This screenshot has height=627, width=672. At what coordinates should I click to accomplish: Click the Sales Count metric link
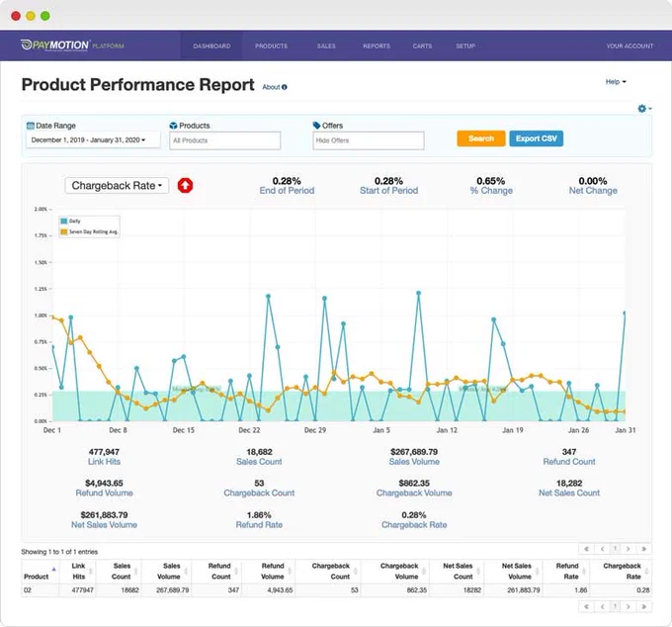pyautogui.click(x=259, y=462)
